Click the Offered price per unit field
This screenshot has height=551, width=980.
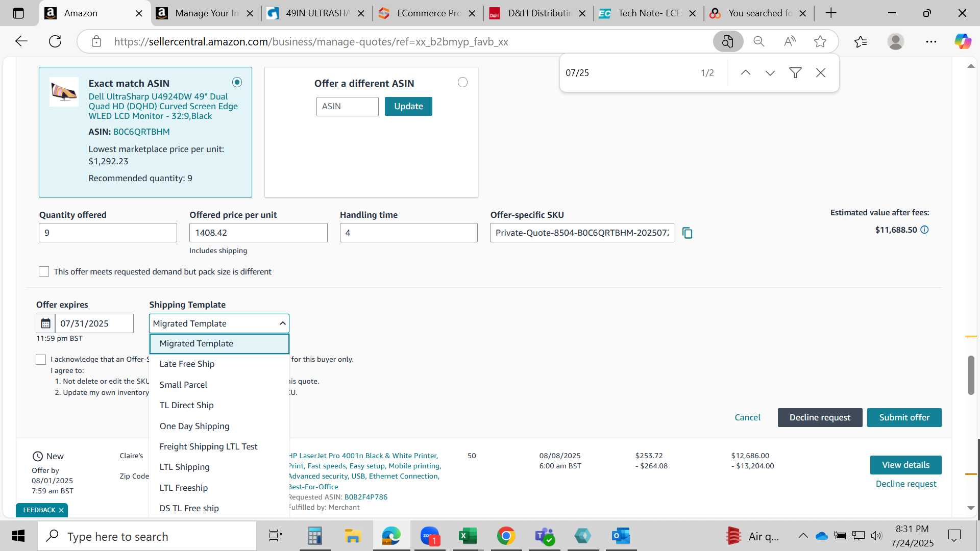258,233
